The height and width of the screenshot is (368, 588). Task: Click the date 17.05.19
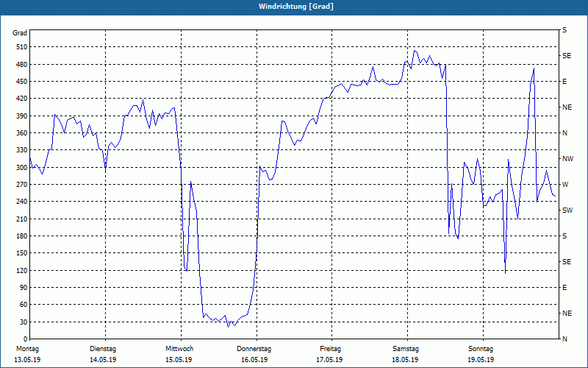(x=329, y=360)
